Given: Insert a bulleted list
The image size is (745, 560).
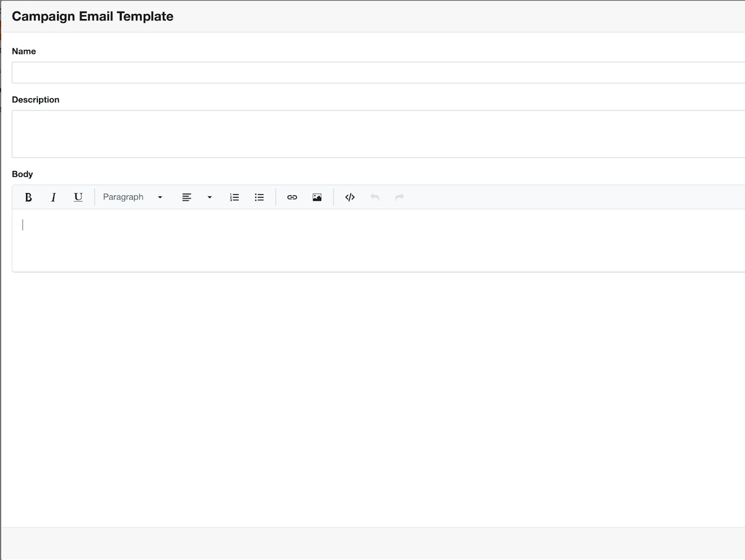Looking at the screenshot, I should 260,197.
